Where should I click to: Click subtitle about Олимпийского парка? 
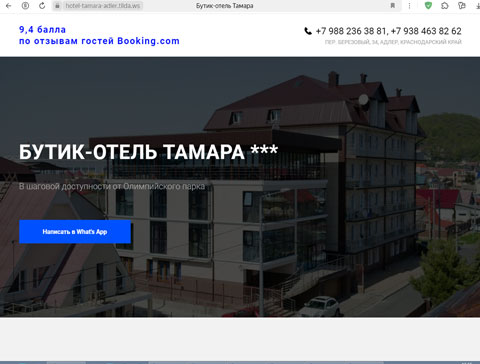click(112, 186)
